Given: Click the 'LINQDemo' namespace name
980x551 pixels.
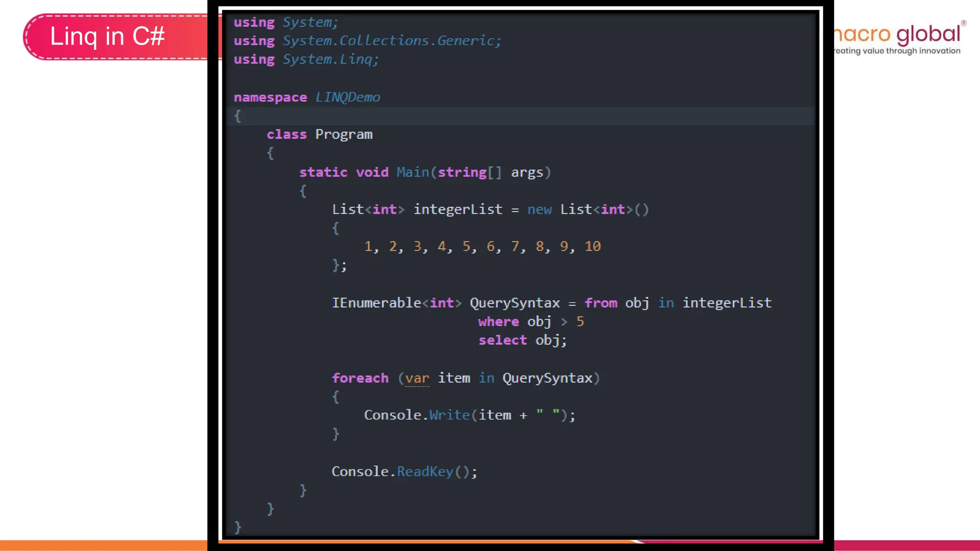Looking at the screenshot, I should (347, 97).
